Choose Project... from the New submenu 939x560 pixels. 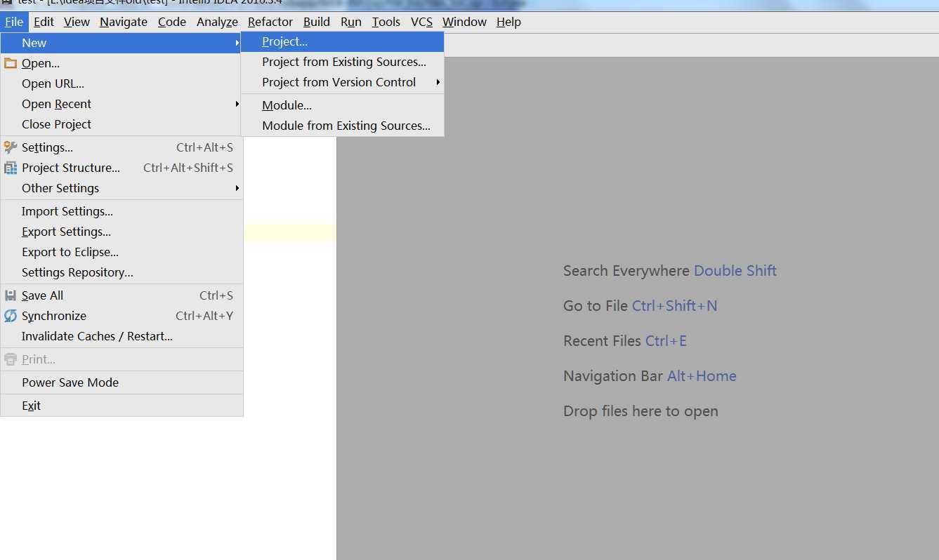click(x=343, y=41)
